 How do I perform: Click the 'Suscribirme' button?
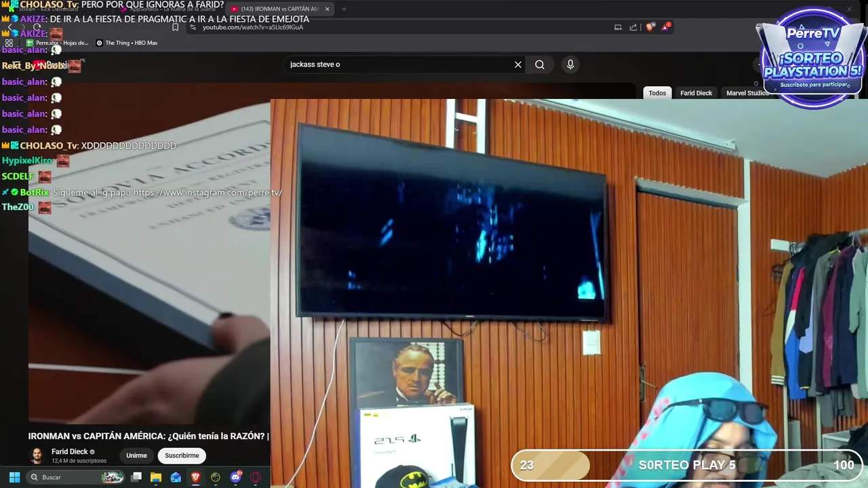pos(182,455)
